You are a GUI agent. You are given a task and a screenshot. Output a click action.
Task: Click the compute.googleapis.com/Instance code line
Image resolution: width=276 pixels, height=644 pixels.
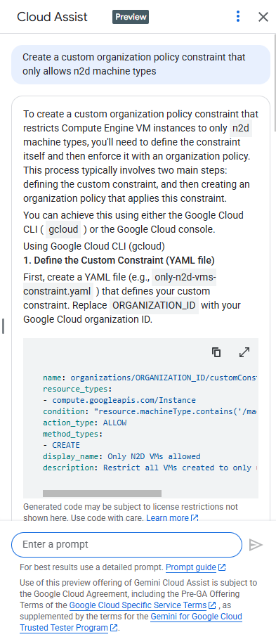tap(119, 400)
